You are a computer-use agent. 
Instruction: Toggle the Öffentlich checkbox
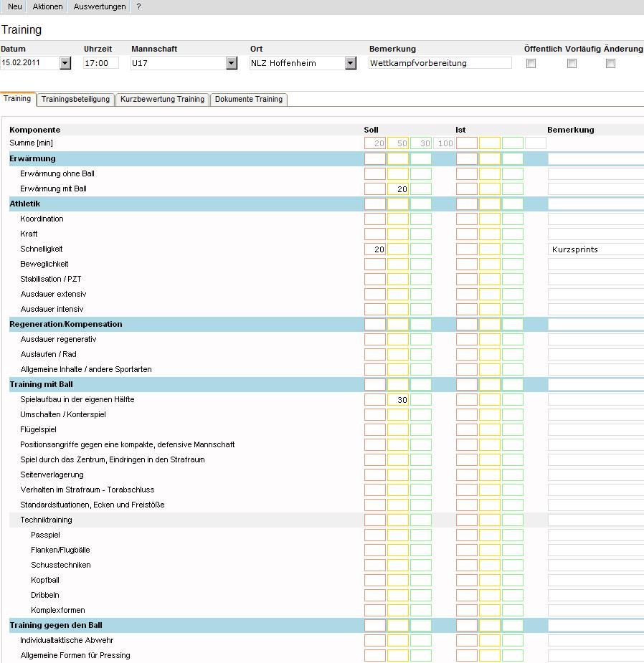[x=531, y=63]
